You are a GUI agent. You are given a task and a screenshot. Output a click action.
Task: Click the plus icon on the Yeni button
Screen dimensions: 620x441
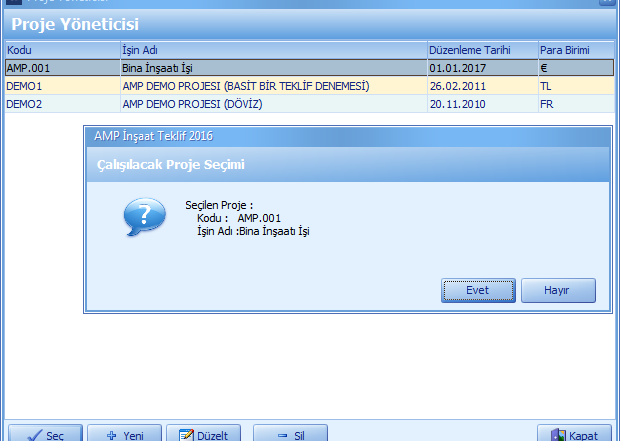(111, 435)
